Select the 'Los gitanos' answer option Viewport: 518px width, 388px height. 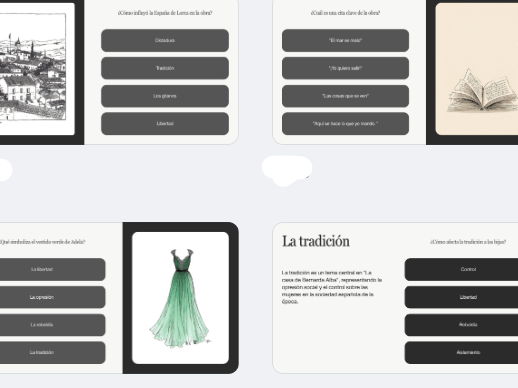click(165, 96)
